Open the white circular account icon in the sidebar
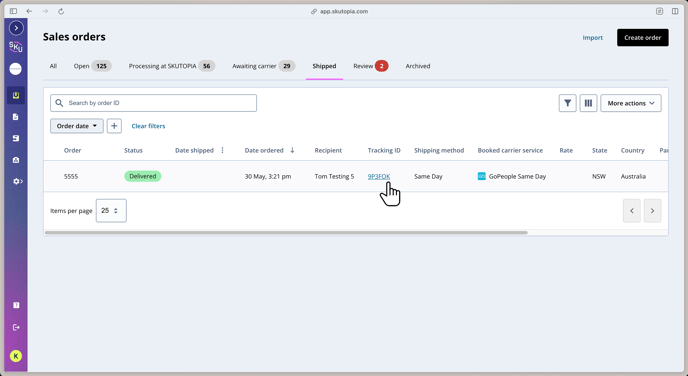Viewport: 688px width, 376px height. coord(16,69)
